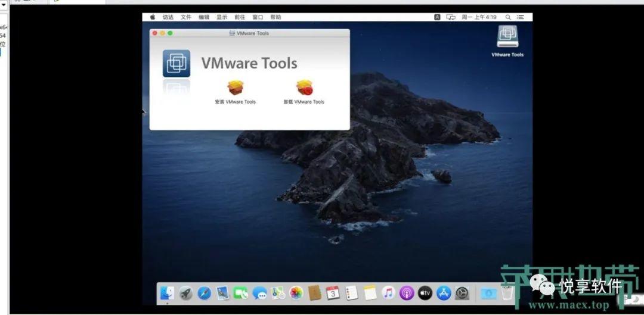Open FaceTime from the Dock
Screen dimensions: 644x315
241,293
